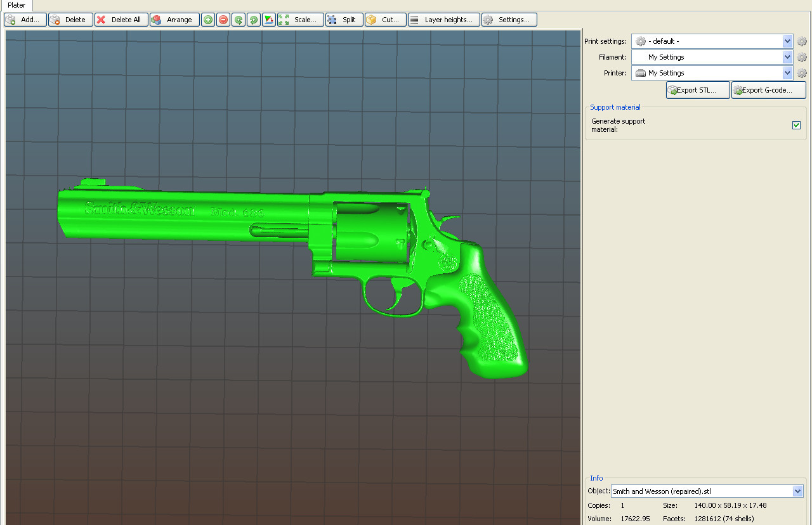Expand the Print settings dropdown
Screen dimensions: 812x525
coord(788,41)
